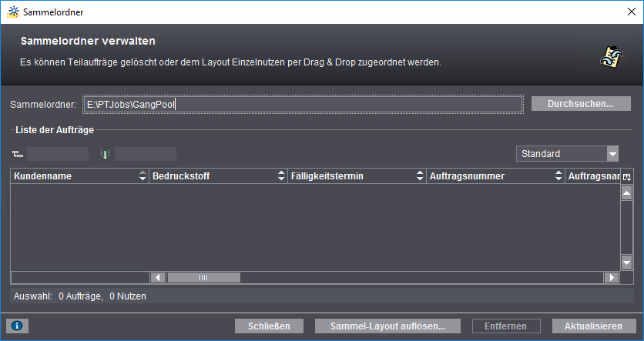Click the green sort arrow icon
Viewport: 644px width, 341px height.
coord(105,154)
